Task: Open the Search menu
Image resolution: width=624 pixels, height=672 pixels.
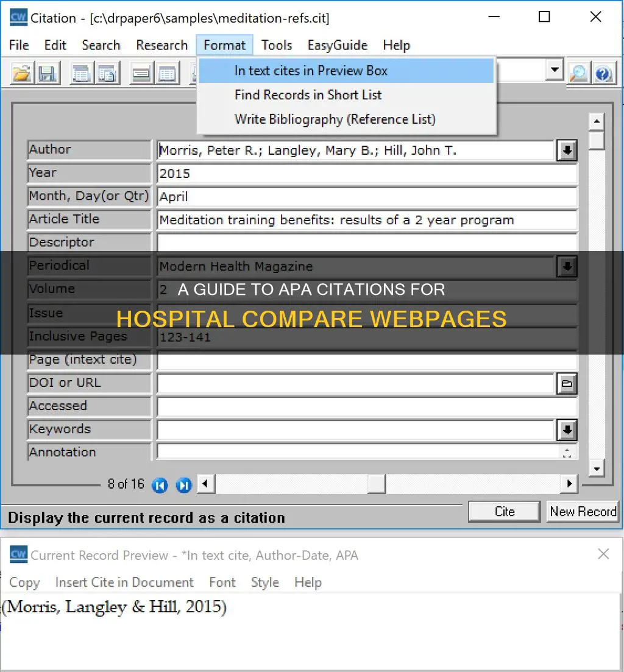Action: [101, 45]
